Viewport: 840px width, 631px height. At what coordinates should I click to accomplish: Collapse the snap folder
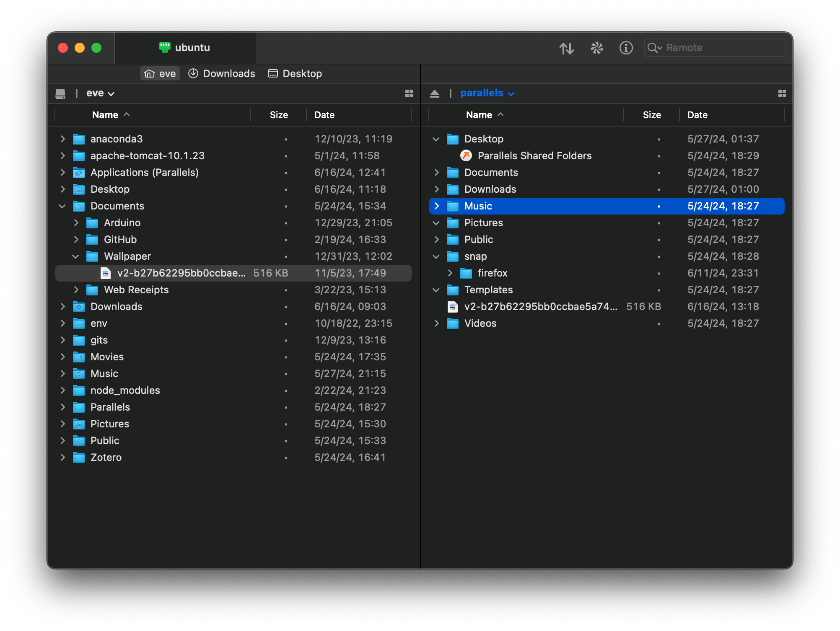[x=436, y=256]
